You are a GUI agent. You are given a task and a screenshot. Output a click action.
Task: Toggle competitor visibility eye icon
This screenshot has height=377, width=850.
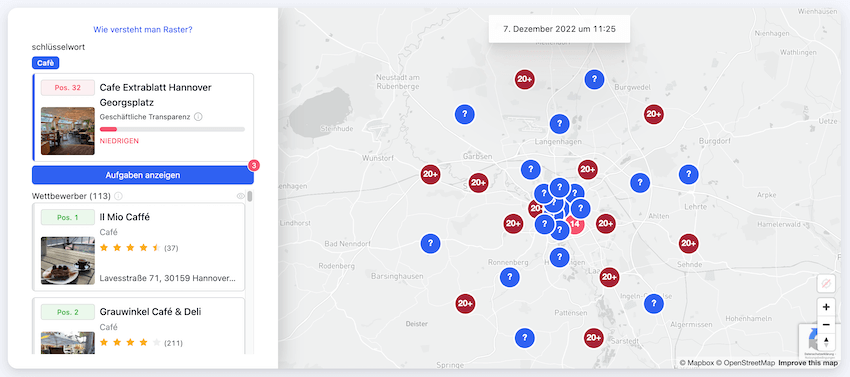pos(241,196)
